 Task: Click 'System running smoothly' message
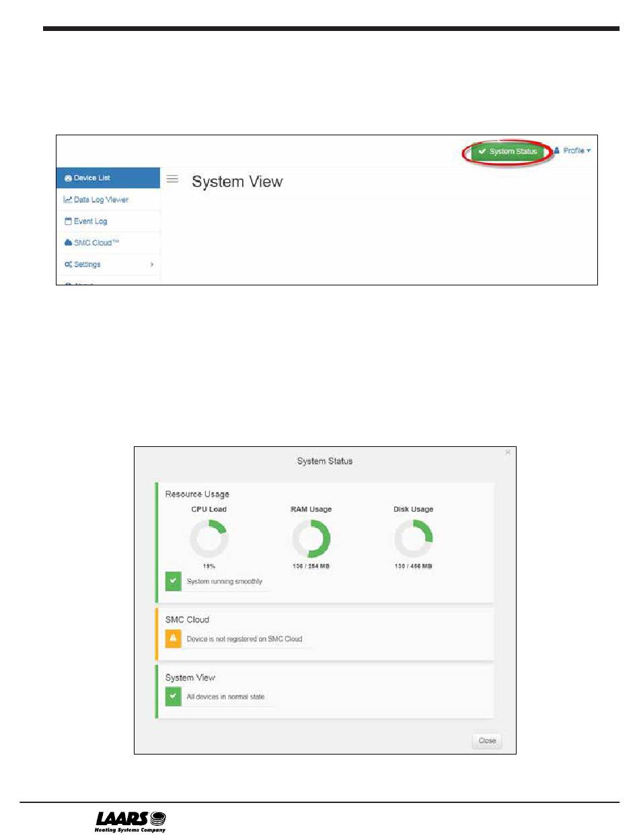225,582
